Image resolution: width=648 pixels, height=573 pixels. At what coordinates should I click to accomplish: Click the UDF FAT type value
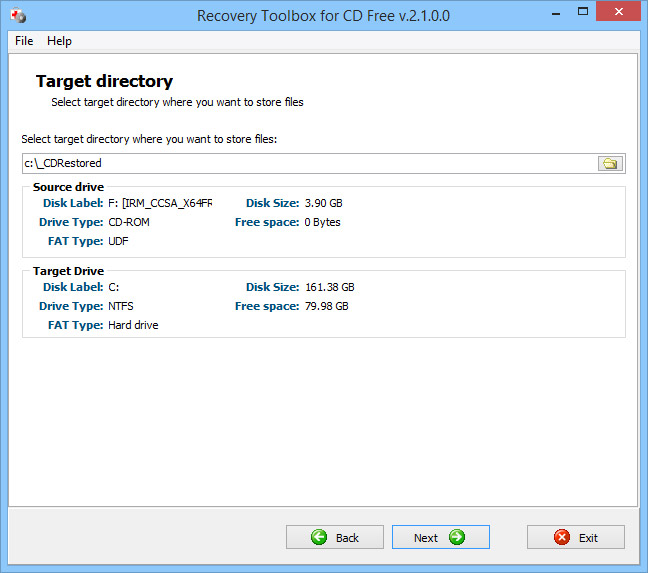[x=118, y=241]
